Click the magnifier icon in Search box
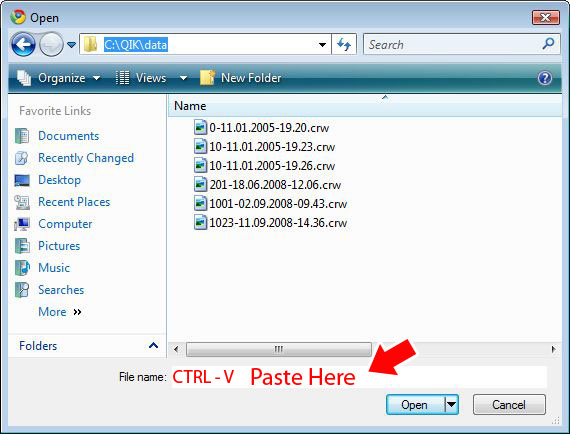This screenshot has height=434, width=570. coord(548,44)
